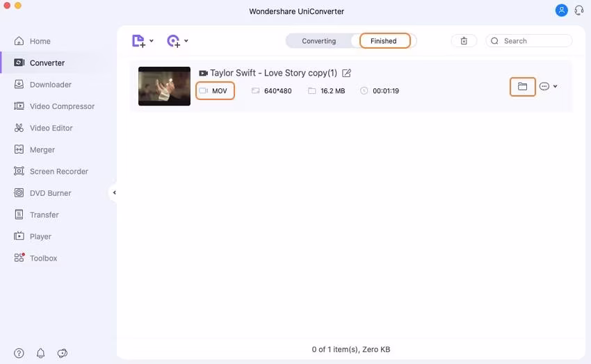The image size is (591, 364).
Task: Click the Add Files icon
Action: pos(138,41)
